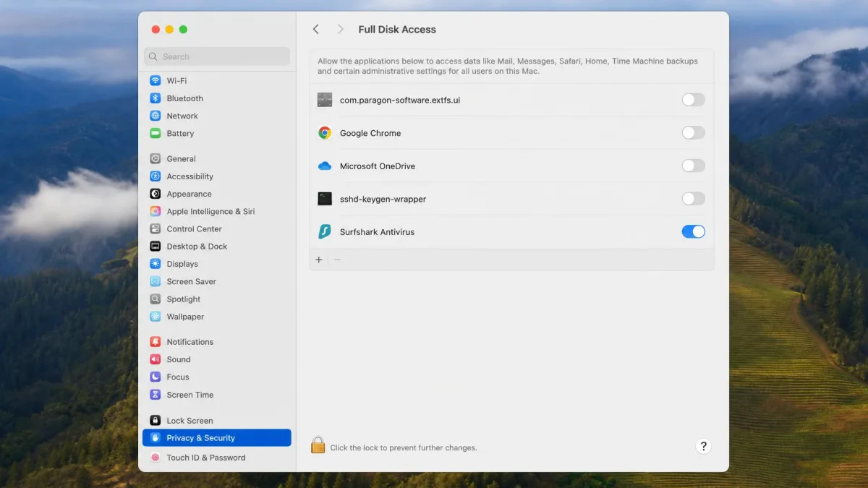The image size is (868, 488).
Task: Click the Spotlight magnifier icon in sidebar
Action: point(155,299)
